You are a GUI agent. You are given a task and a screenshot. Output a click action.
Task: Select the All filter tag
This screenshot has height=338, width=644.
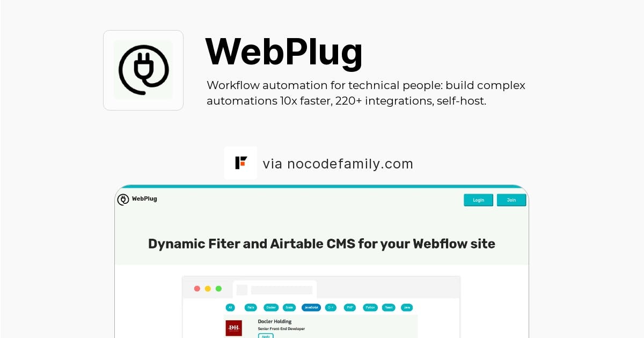(x=230, y=307)
